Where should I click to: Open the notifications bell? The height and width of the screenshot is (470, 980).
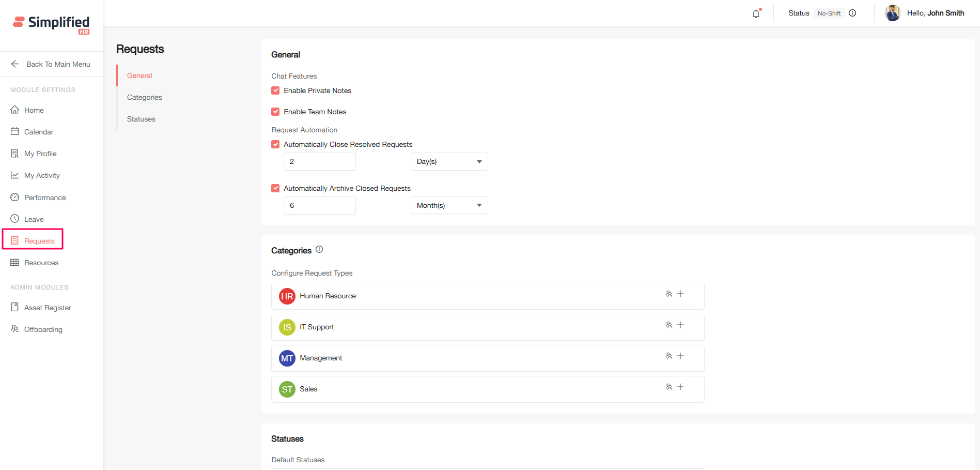756,14
